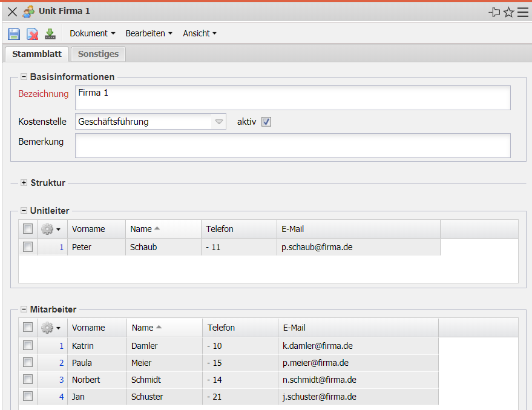This screenshot has height=410, width=532.
Task: Open the hamburger menu icon at top right
Action: coord(523,12)
